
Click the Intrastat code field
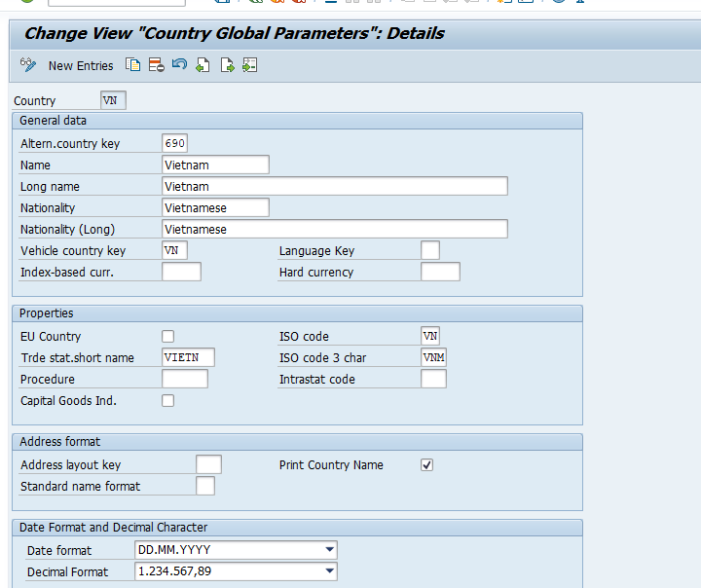click(x=433, y=379)
